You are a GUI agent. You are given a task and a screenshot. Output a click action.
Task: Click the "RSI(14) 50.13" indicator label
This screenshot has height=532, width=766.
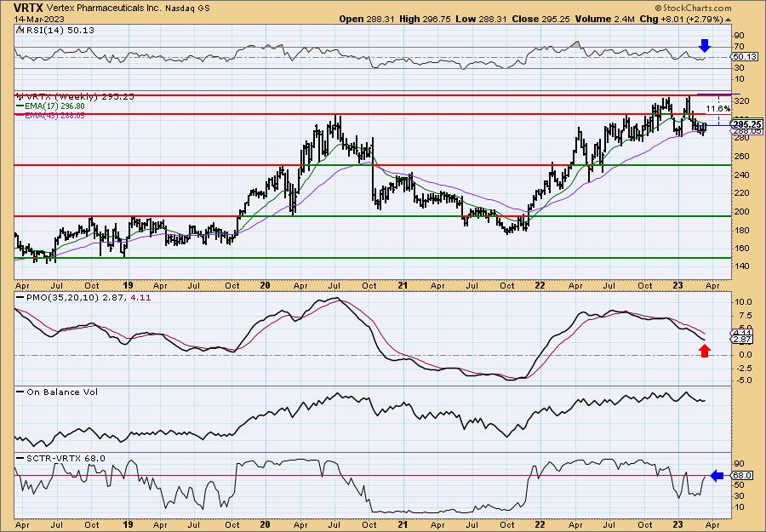point(59,31)
